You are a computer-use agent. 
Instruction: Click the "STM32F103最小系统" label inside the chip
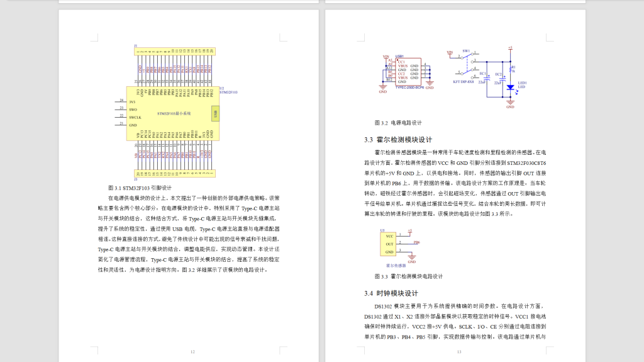(174, 113)
